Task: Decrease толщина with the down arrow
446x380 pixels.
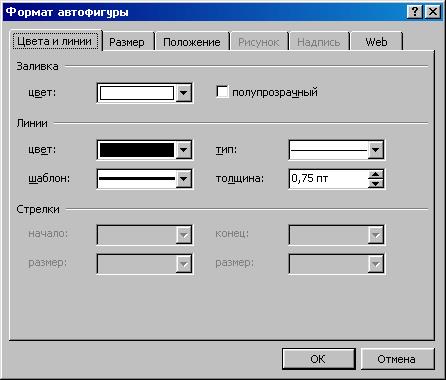Action: [375, 183]
